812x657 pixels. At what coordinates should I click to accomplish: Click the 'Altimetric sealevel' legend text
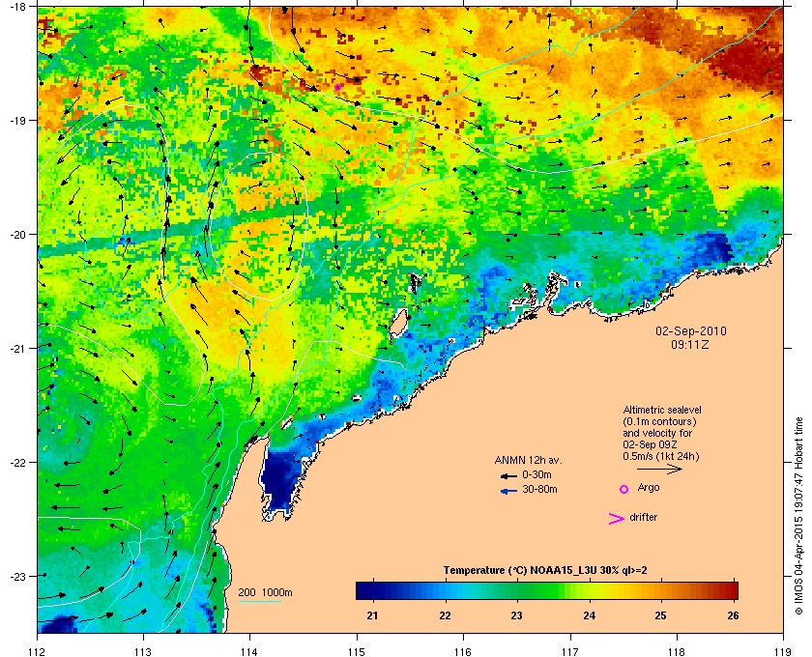(662, 410)
